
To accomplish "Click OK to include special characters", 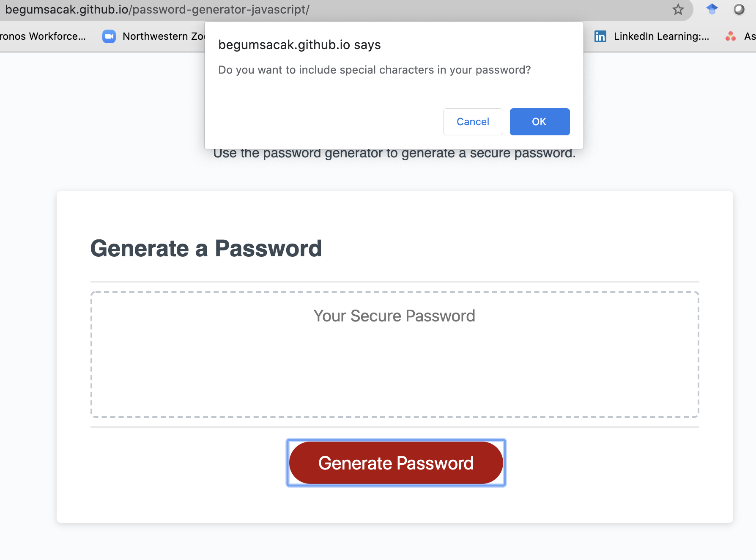I will [x=539, y=122].
